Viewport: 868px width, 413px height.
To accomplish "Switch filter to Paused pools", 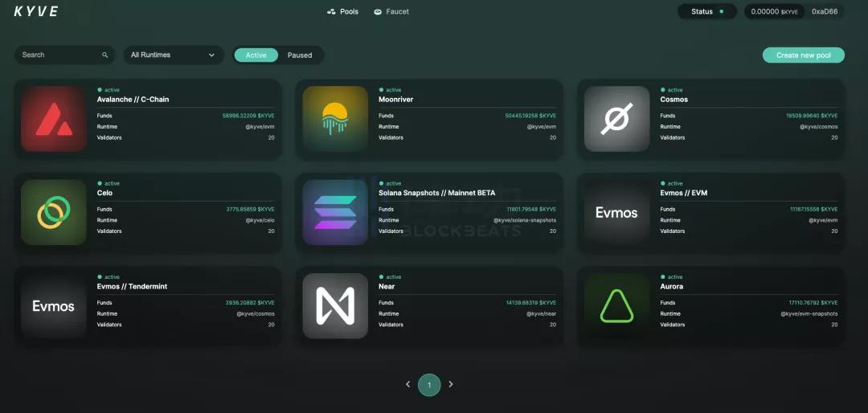I will (x=300, y=55).
